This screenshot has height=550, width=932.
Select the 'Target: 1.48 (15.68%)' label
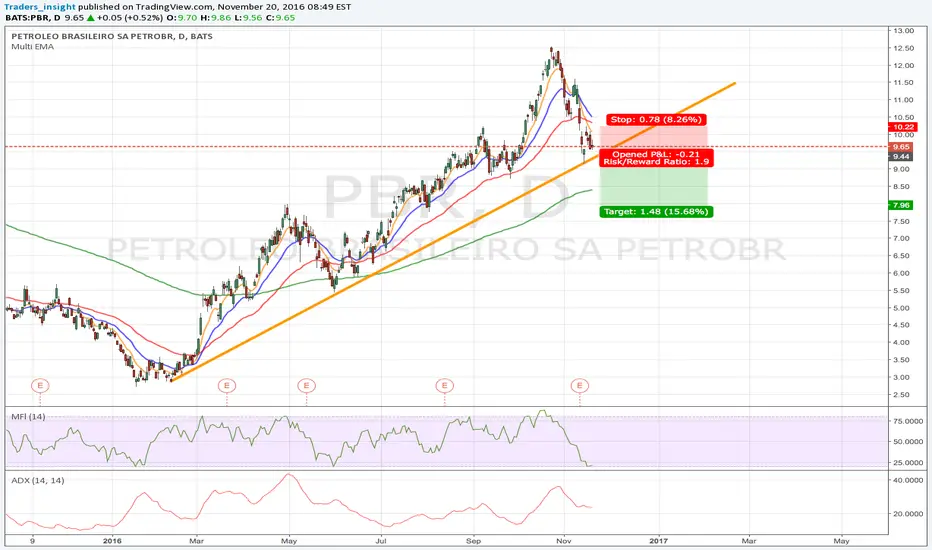tap(656, 212)
